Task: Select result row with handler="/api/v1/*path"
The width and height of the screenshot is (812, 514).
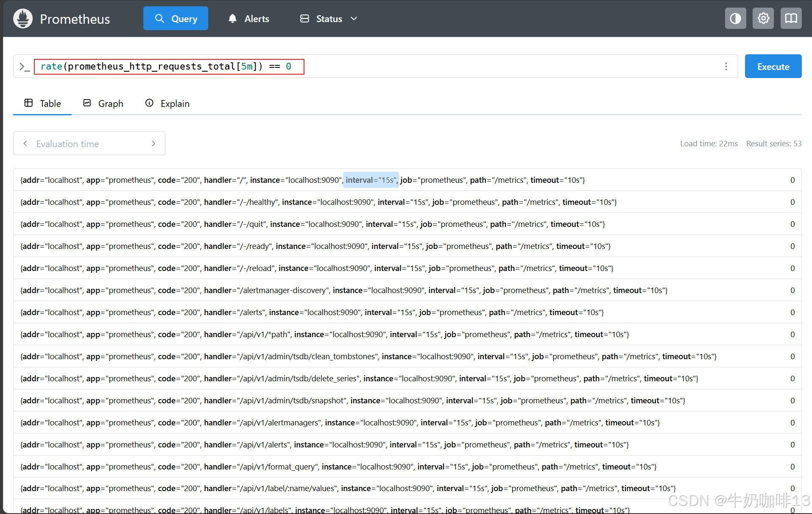Action: click(407, 334)
